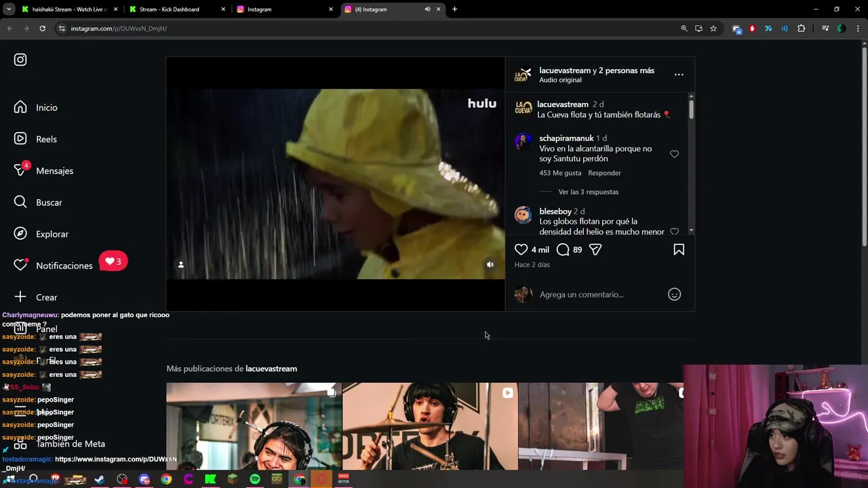The width and height of the screenshot is (868, 488).
Task: Like schapiramanuk's comment
Action: click(674, 154)
